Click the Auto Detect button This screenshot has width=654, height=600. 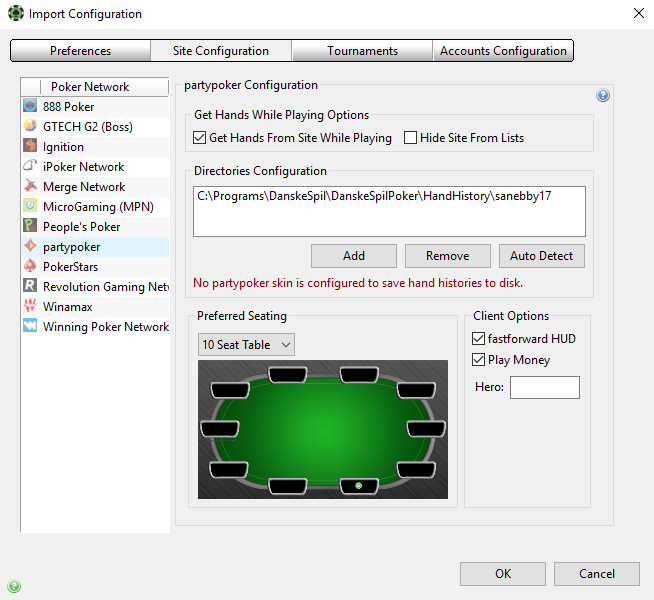click(x=542, y=256)
